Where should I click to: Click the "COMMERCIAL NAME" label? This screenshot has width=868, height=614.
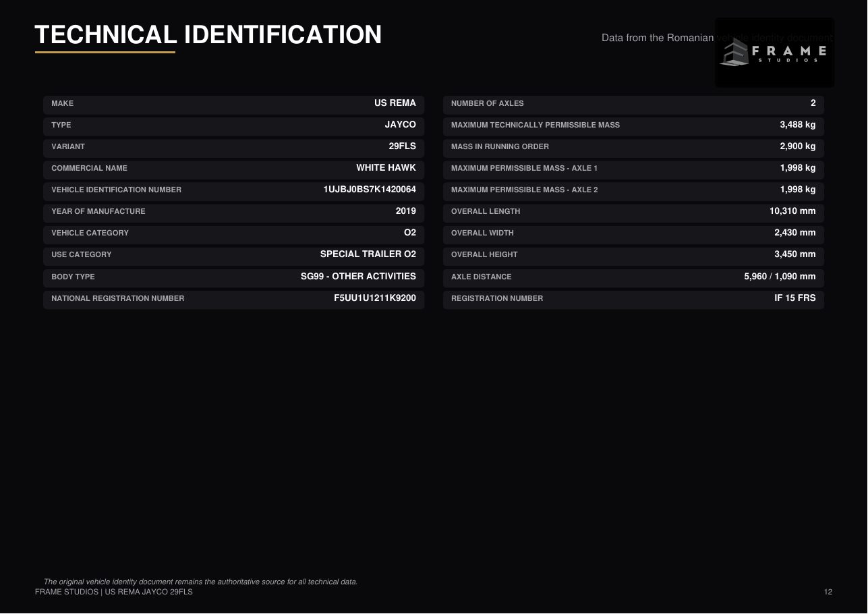point(90,168)
